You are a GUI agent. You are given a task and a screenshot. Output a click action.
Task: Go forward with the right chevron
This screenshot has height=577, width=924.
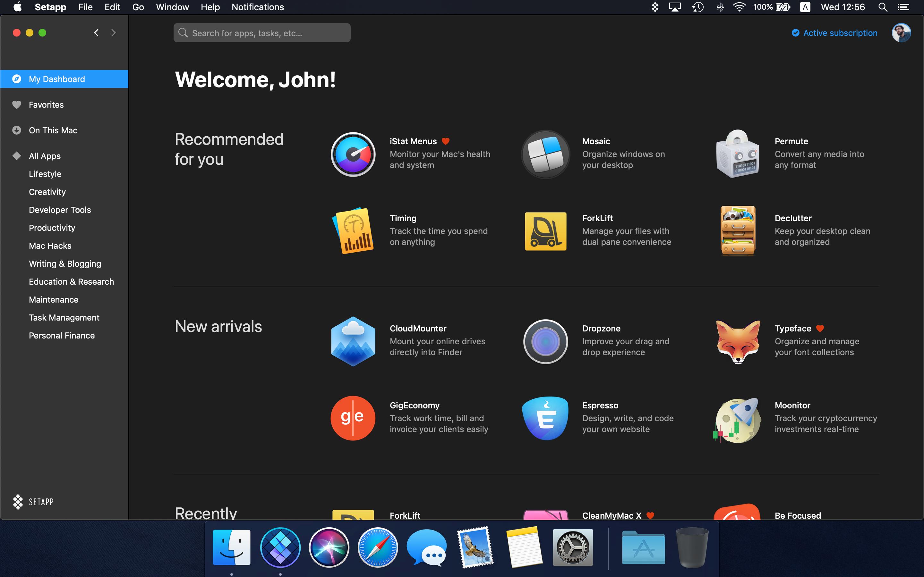click(113, 33)
